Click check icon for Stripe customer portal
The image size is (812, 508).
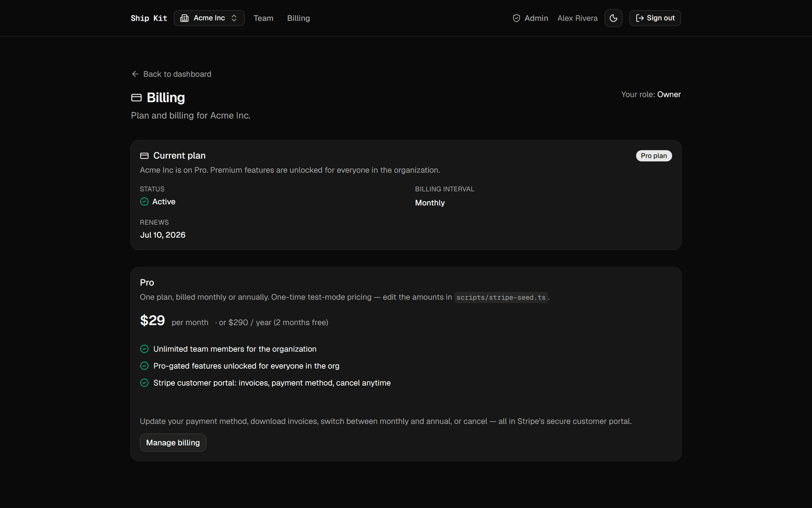[x=144, y=383]
